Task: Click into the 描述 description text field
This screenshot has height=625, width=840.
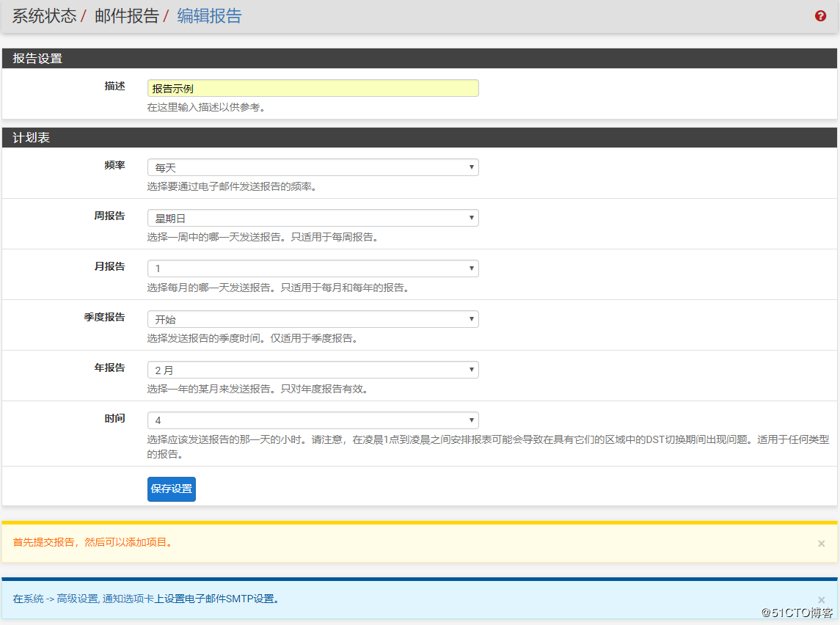Action: coord(313,88)
